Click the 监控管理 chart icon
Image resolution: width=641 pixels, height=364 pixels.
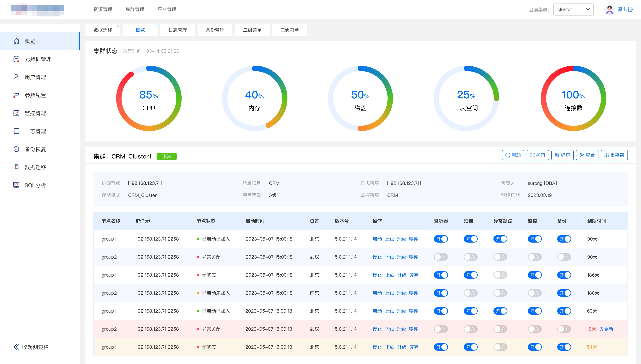click(16, 113)
